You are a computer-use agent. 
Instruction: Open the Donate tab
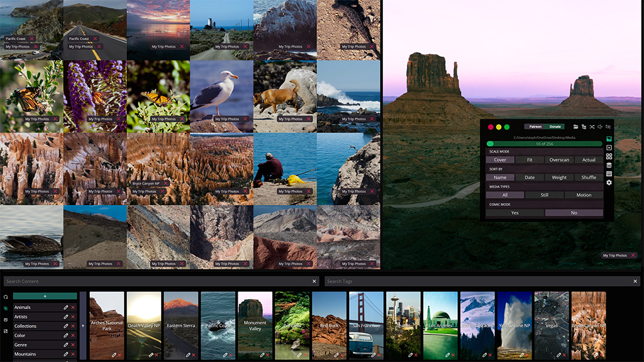[x=555, y=127]
